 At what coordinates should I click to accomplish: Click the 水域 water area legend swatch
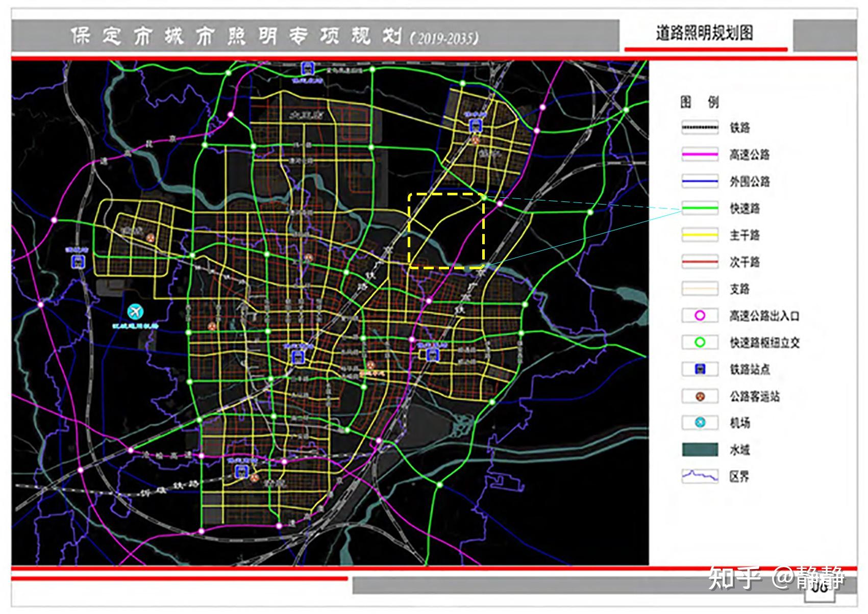pyautogui.click(x=700, y=449)
